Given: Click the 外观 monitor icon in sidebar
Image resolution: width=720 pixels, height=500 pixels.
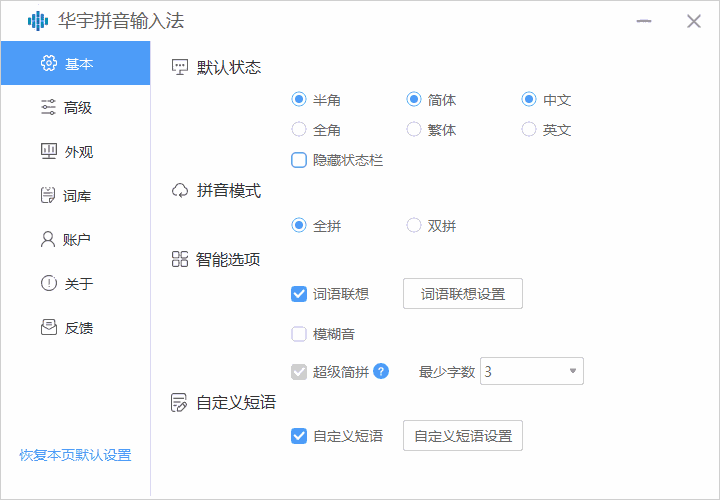Looking at the screenshot, I should pos(48,152).
